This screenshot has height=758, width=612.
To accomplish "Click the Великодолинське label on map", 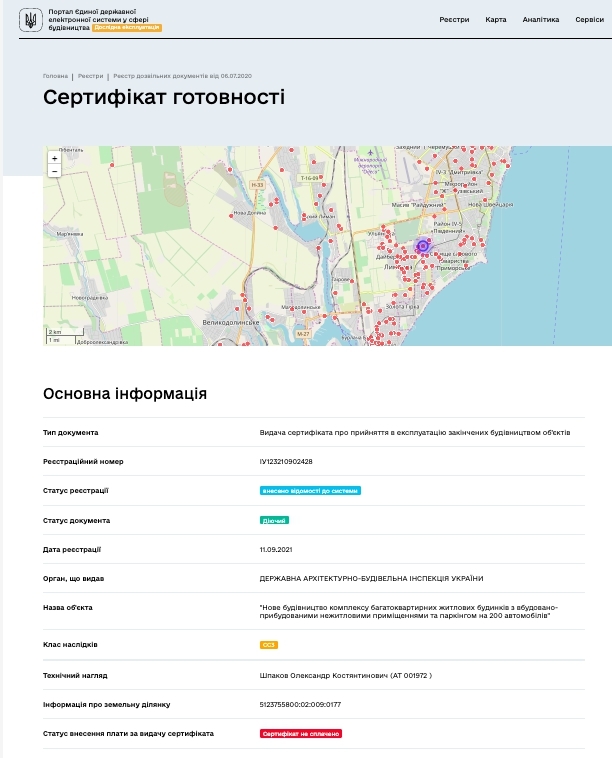I will click(231, 322).
